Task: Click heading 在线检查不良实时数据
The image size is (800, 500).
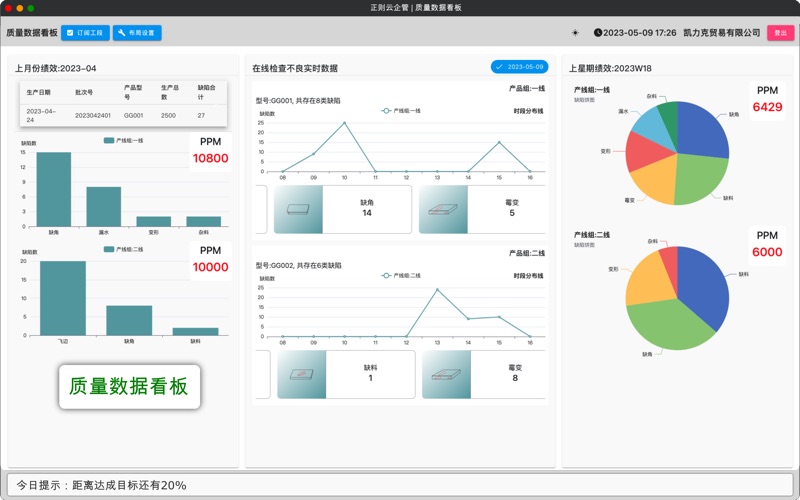Action: point(295,68)
